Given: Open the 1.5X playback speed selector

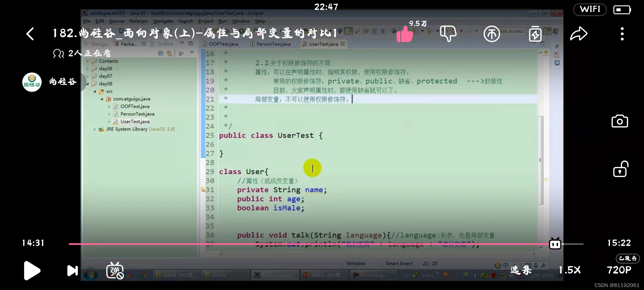Looking at the screenshot, I should tap(570, 270).
